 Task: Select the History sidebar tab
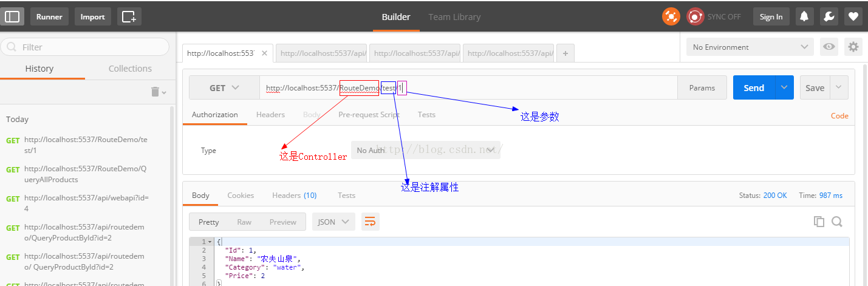point(39,69)
